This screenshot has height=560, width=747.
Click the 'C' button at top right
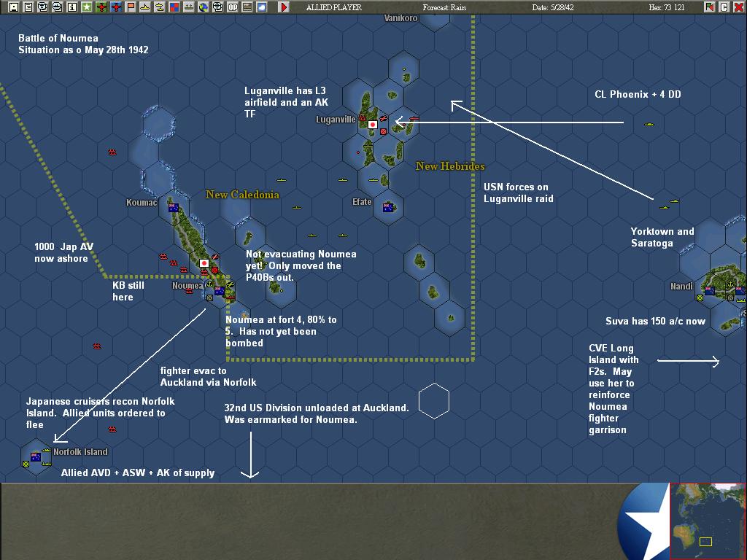724,7
